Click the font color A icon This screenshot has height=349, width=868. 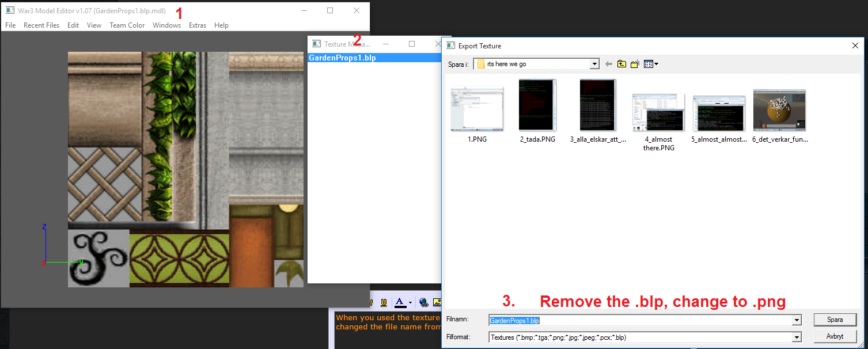click(x=400, y=302)
